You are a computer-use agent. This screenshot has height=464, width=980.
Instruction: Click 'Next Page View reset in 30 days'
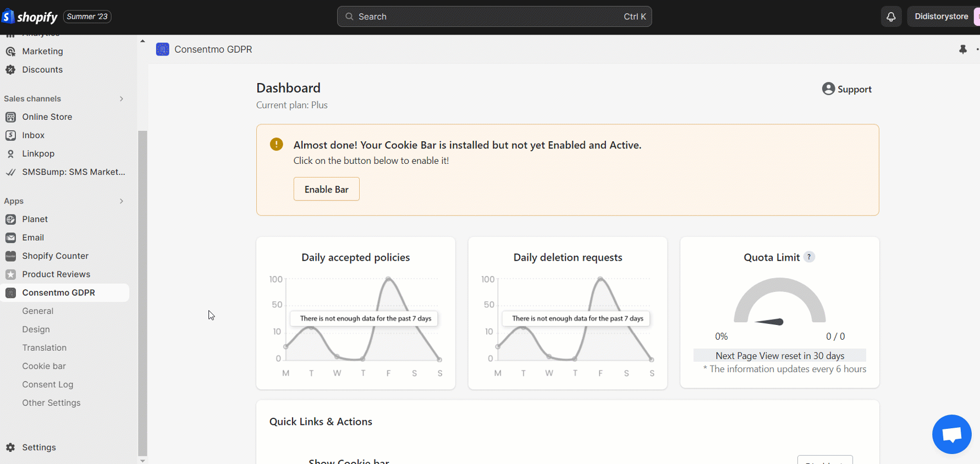(780, 356)
